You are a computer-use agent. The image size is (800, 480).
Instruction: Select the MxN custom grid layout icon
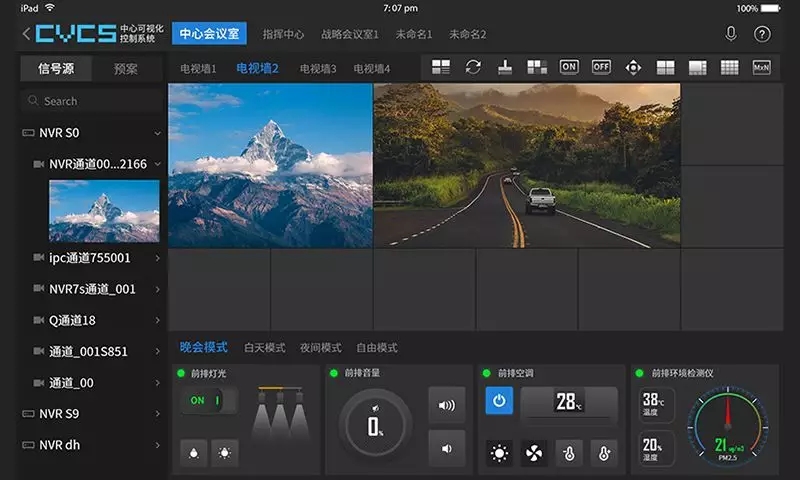[x=761, y=67]
